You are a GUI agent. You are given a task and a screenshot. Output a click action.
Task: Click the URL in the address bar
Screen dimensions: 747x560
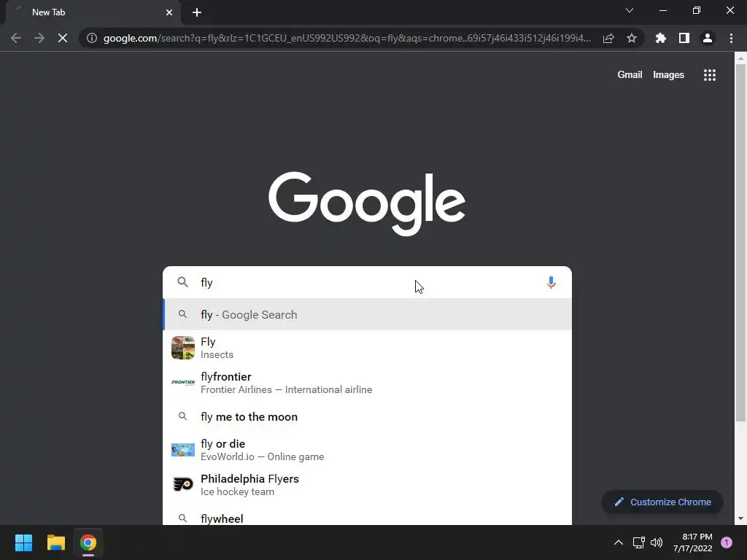(347, 38)
